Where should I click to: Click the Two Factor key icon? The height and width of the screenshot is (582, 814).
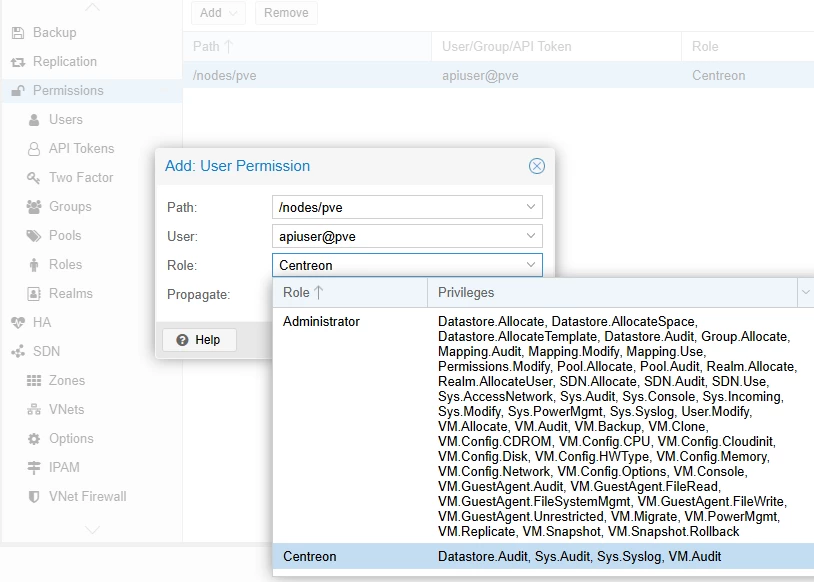coord(34,178)
